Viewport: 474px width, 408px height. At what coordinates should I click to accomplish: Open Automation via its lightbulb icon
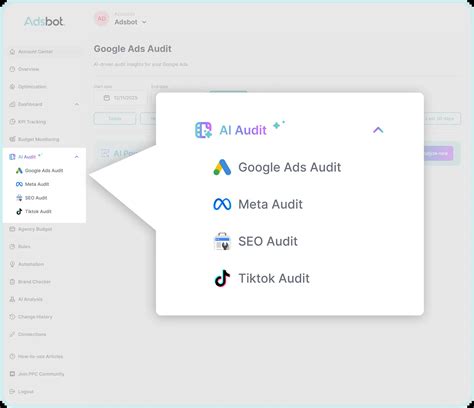[x=12, y=264]
